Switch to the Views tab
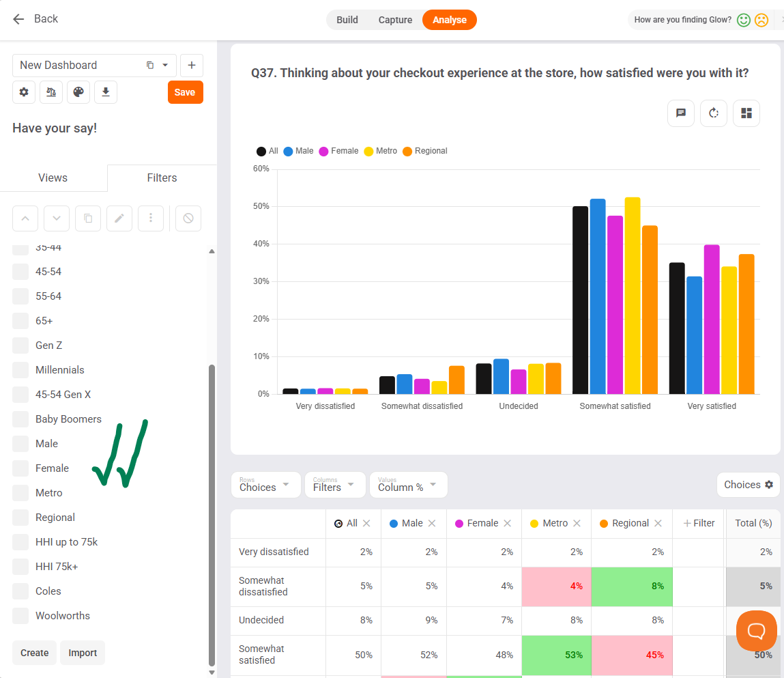 pos(53,178)
